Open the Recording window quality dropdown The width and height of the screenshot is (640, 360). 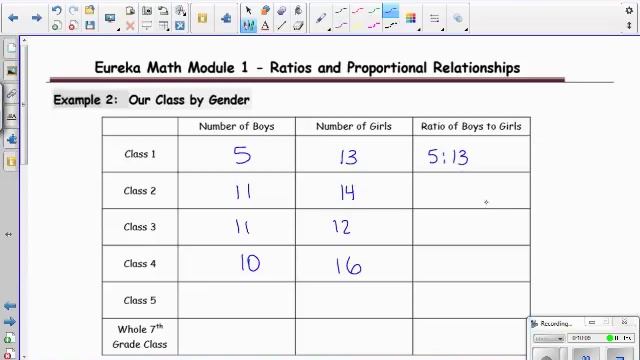[x=549, y=338]
